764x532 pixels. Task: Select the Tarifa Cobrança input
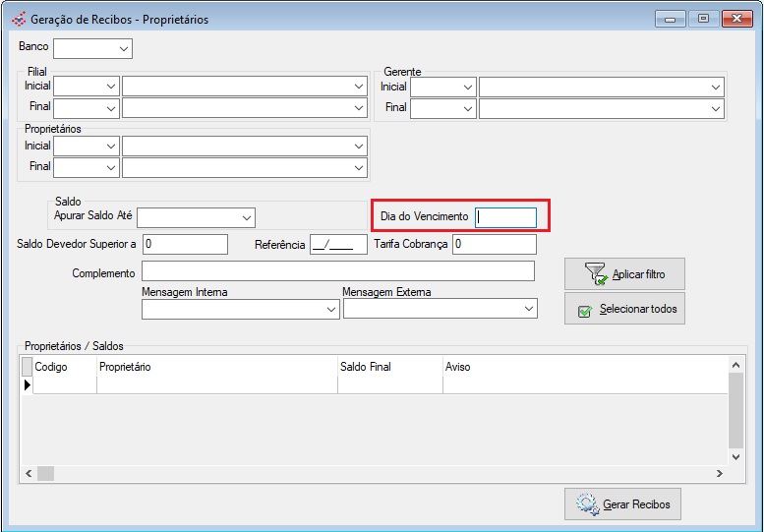[495, 244]
